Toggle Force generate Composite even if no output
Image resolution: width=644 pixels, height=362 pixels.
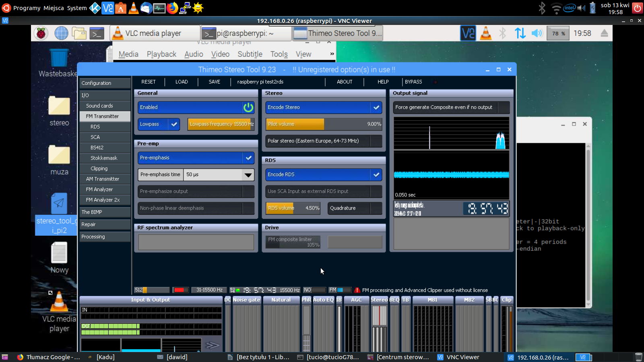click(x=451, y=107)
